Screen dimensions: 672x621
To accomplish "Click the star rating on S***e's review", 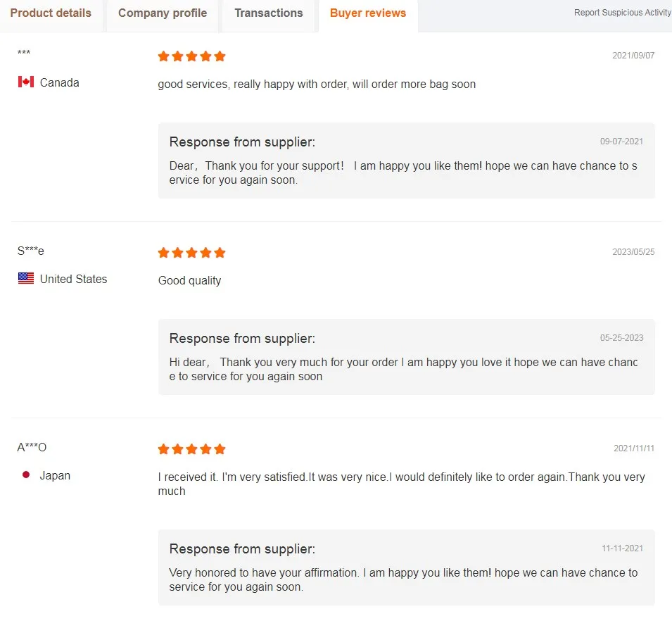I will (x=191, y=253).
